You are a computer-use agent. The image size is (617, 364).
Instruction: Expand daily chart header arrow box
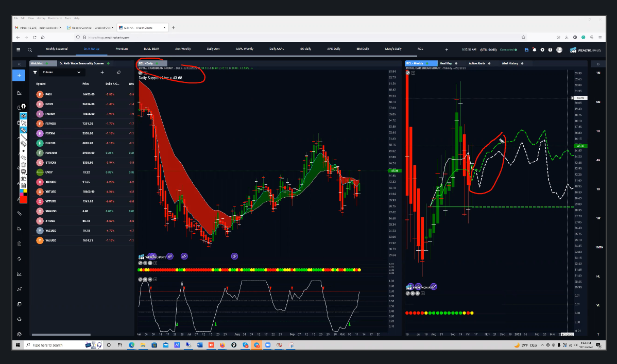coord(145,73)
